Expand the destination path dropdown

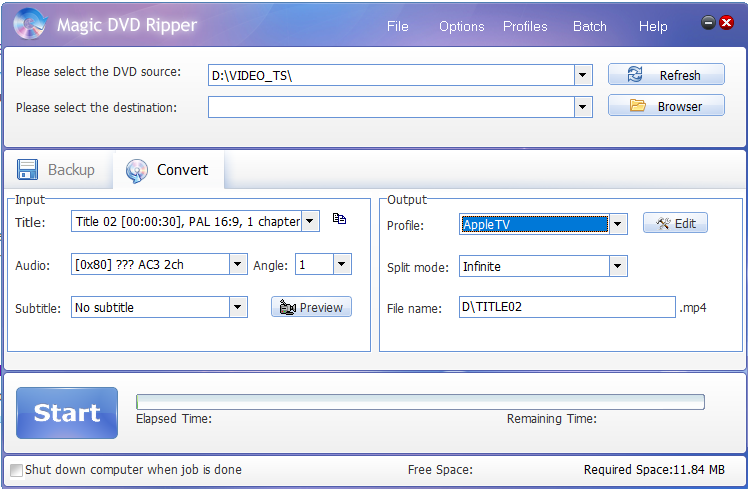point(583,107)
